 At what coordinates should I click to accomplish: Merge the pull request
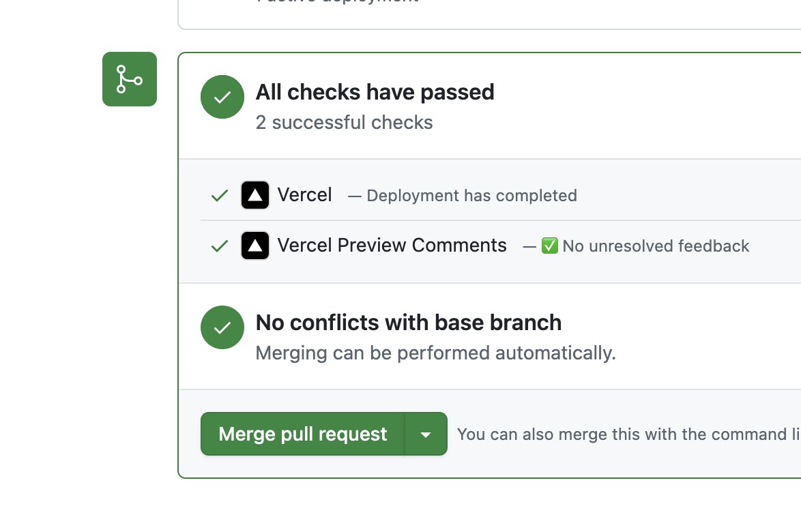coord(302,434)
